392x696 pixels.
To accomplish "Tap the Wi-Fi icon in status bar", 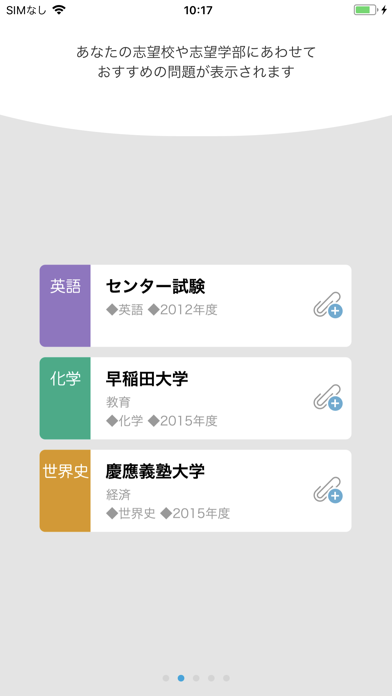I will tap(59, 10).
